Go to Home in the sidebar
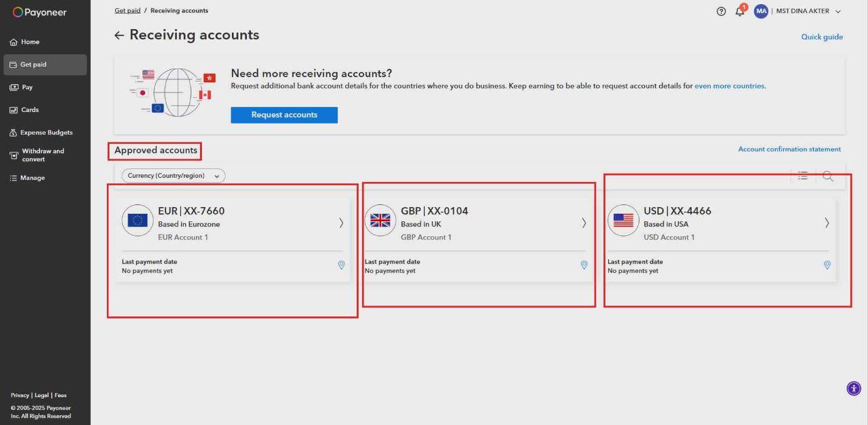 (x=30, y=42)
